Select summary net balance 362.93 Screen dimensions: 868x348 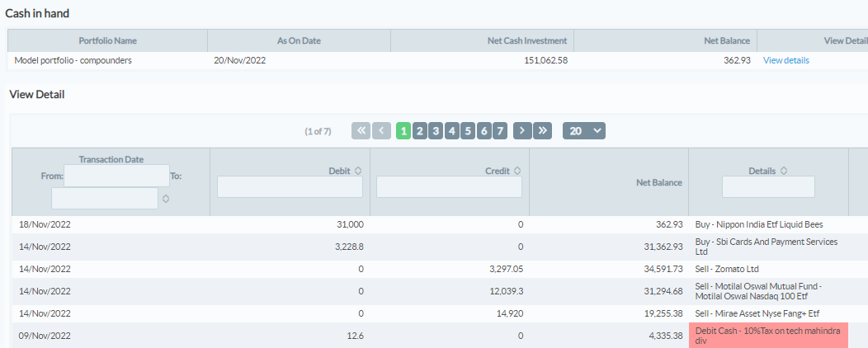[737, 61]
